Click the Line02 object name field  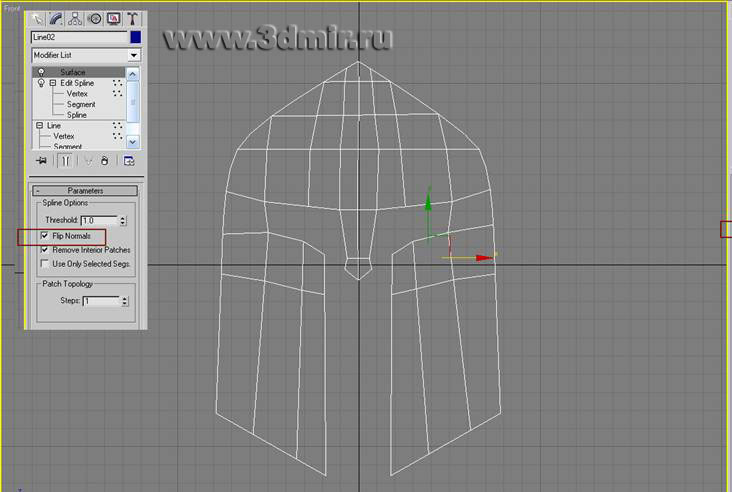click(x=79, y=37)
